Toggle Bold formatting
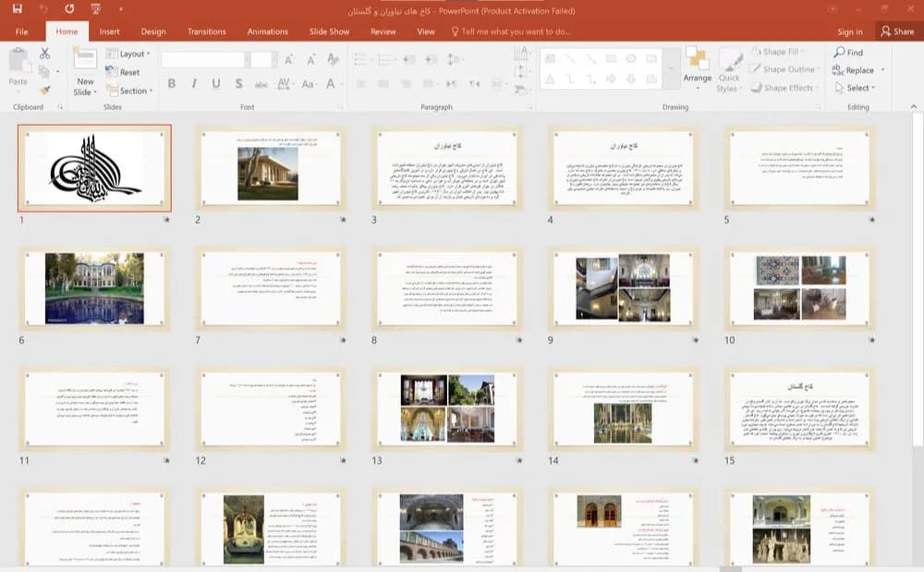 pos(172,84)
